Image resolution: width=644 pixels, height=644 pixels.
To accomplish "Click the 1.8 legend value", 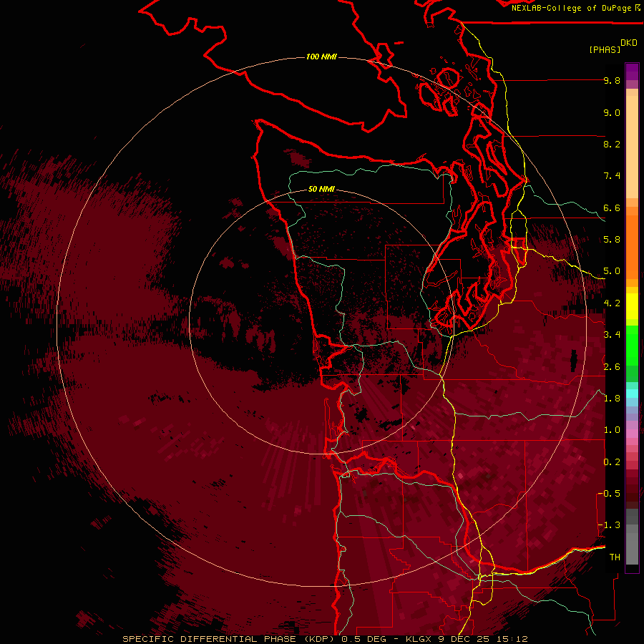I will click(612, 399).
